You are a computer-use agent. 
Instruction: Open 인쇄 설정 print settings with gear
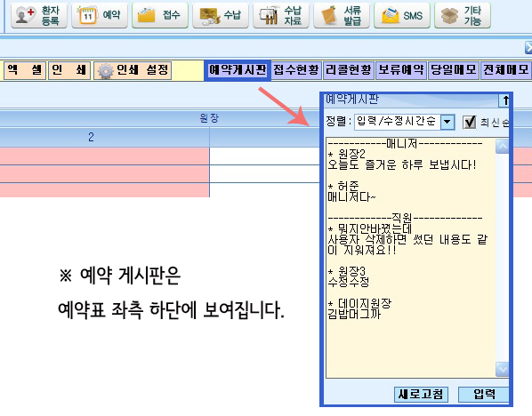click(x=133, y=70)
